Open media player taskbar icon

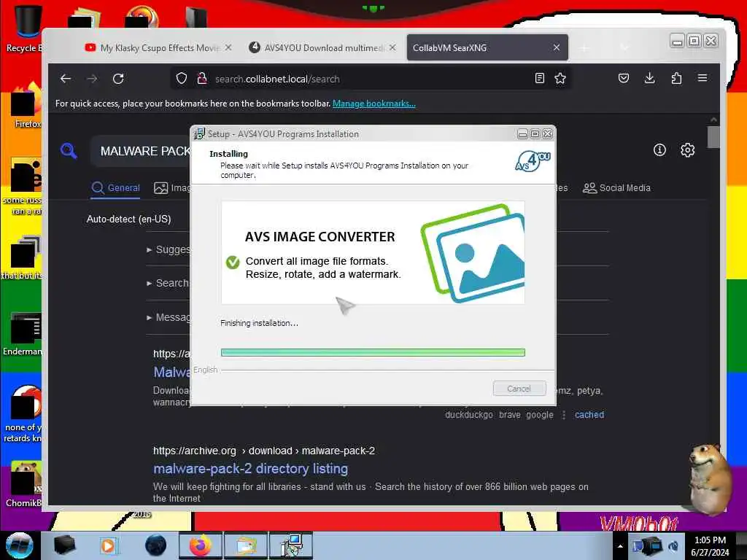point(108,545)
